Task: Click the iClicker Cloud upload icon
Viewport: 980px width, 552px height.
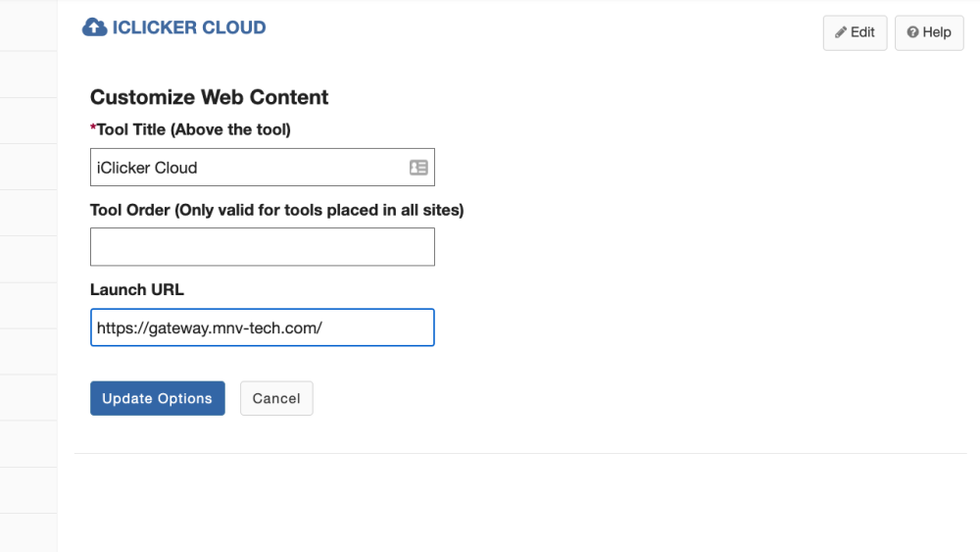Action: tap(95, 26)
